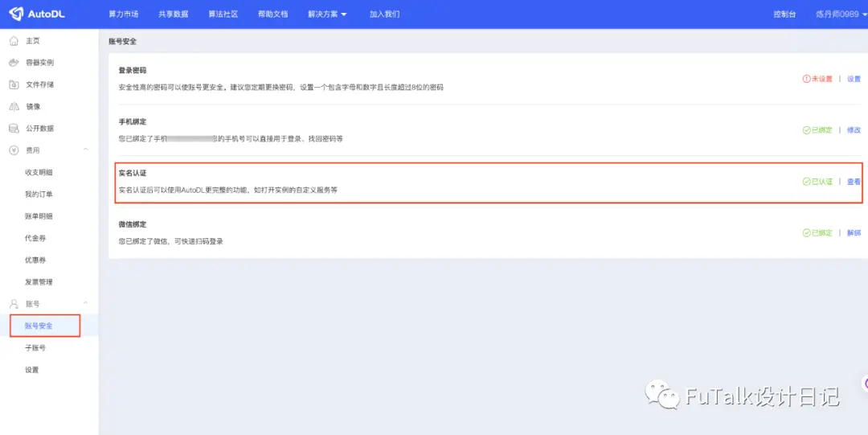Click the green check icon for 实名认证
Image resolution: width=868 pixels, height=435 pixels.
click(x=806, y=182)
